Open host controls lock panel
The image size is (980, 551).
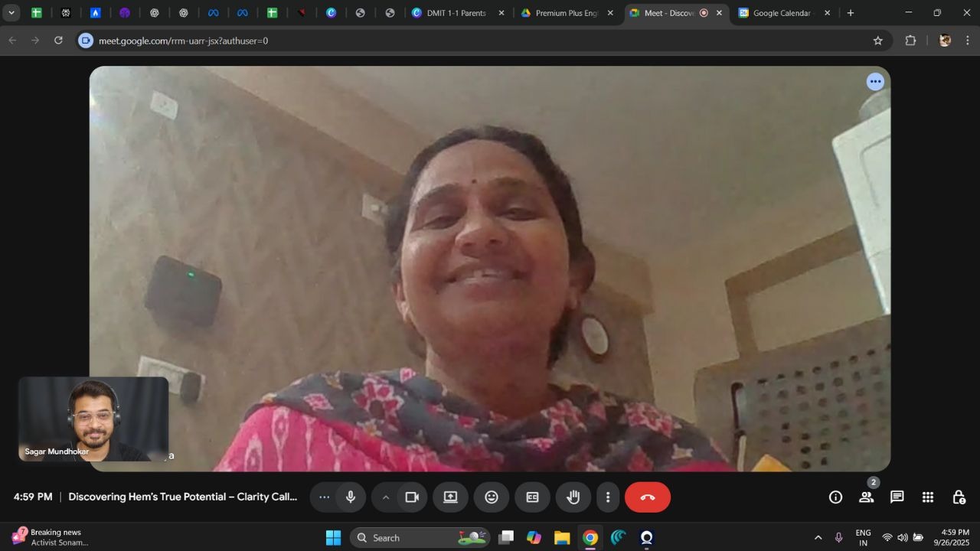click(x=959, y=497)
